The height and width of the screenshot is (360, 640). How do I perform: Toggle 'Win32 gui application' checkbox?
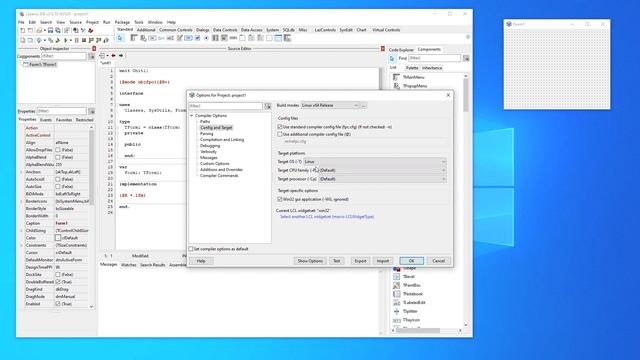click(x=280, y=199)
